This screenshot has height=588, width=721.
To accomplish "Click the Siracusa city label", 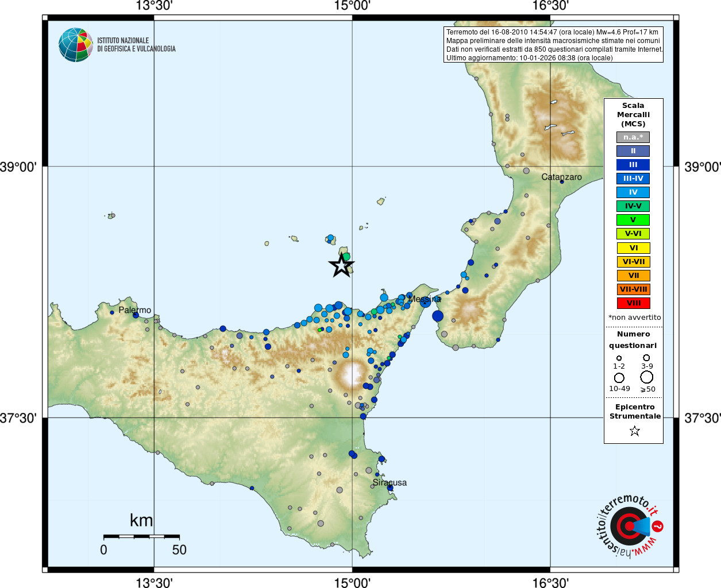I will [x=390, y=482].
